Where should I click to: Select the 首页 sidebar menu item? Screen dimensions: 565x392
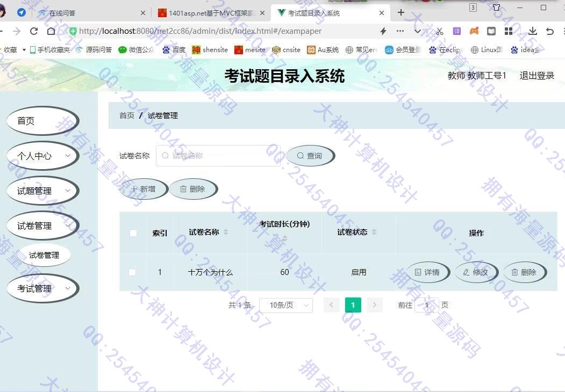pos(42,121)
